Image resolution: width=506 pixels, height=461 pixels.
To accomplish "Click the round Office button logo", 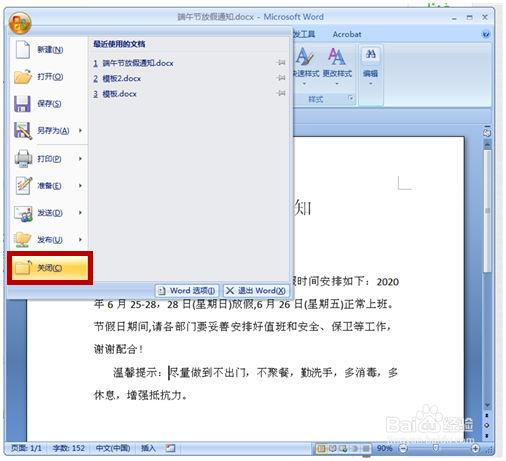I will [20, 23].
